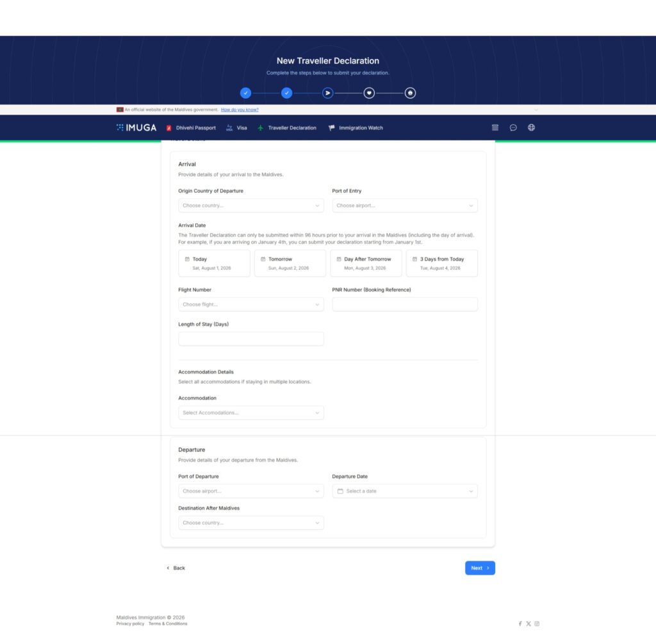The image size is (656, 644).
Task: Jump to the final home step icon
Action: 410,93
